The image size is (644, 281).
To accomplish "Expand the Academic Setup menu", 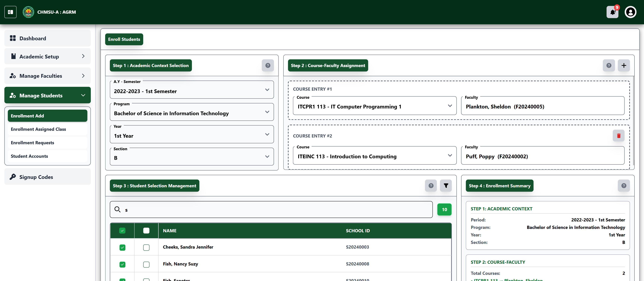I will (48, 56).
